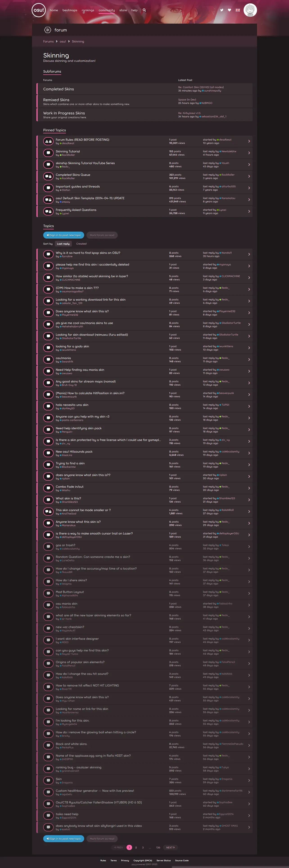Open footer 'Server Status' link
Screen dimensions: 289x868
(x=164, y=860)
